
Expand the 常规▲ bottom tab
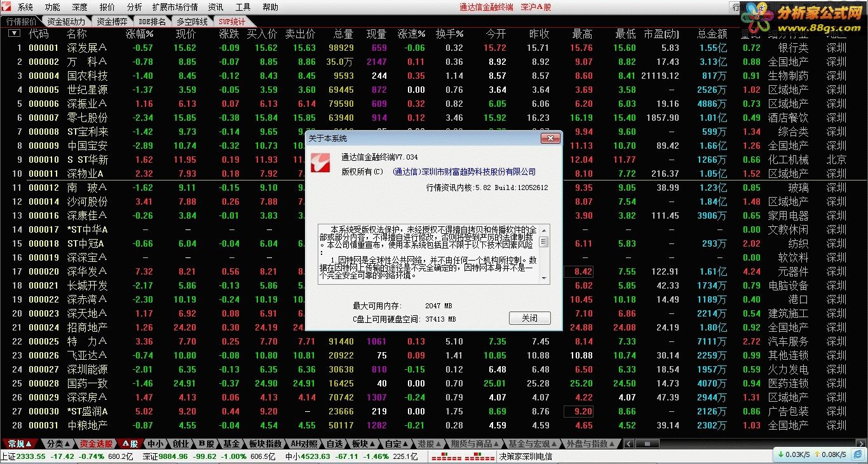(x=20, y=444)
